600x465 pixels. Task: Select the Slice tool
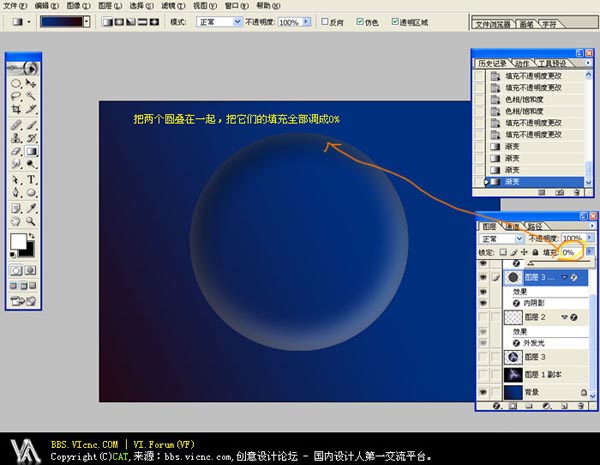coord(31,109)
